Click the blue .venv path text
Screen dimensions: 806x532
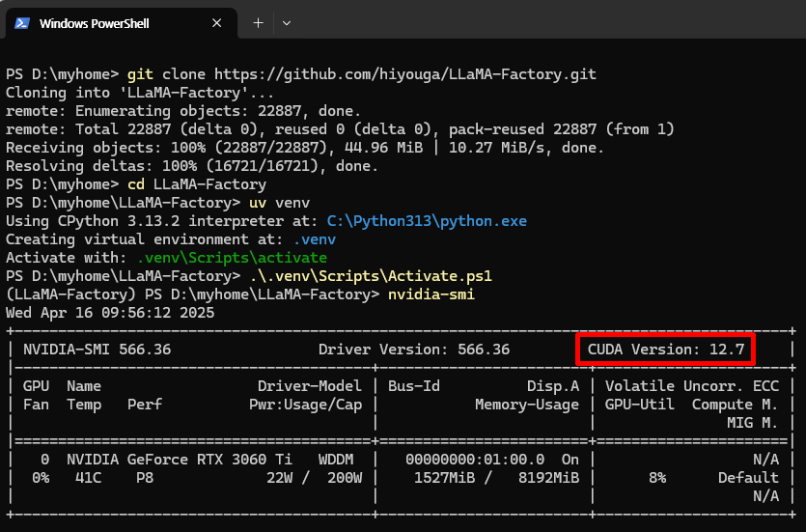[315, 240]
